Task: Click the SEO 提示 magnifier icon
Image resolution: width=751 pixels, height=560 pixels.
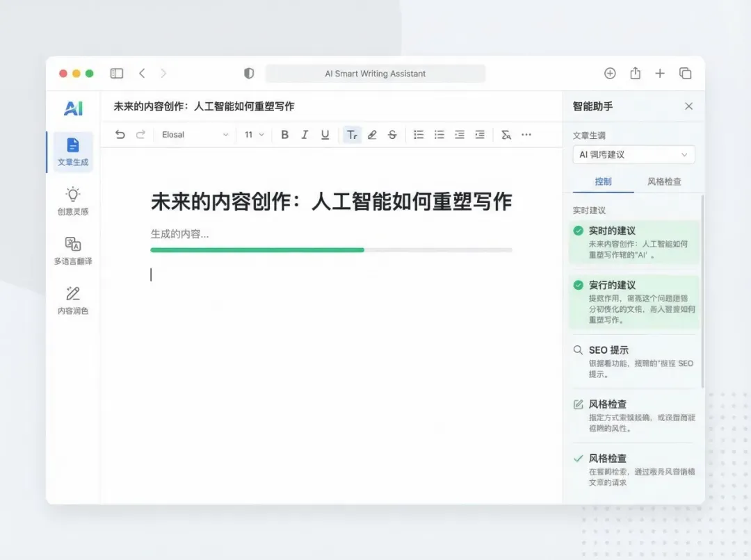Action: (x=578, y=350)
